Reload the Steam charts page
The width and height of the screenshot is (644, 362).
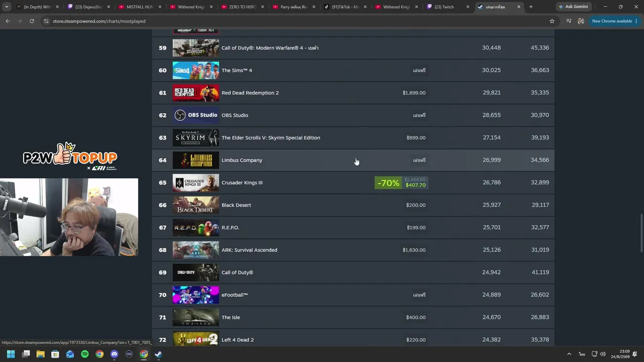click(x=32, y=21)
